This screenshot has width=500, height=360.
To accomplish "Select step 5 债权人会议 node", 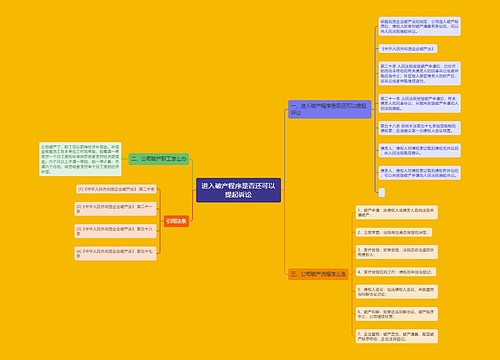I will (x=396, y=292).
